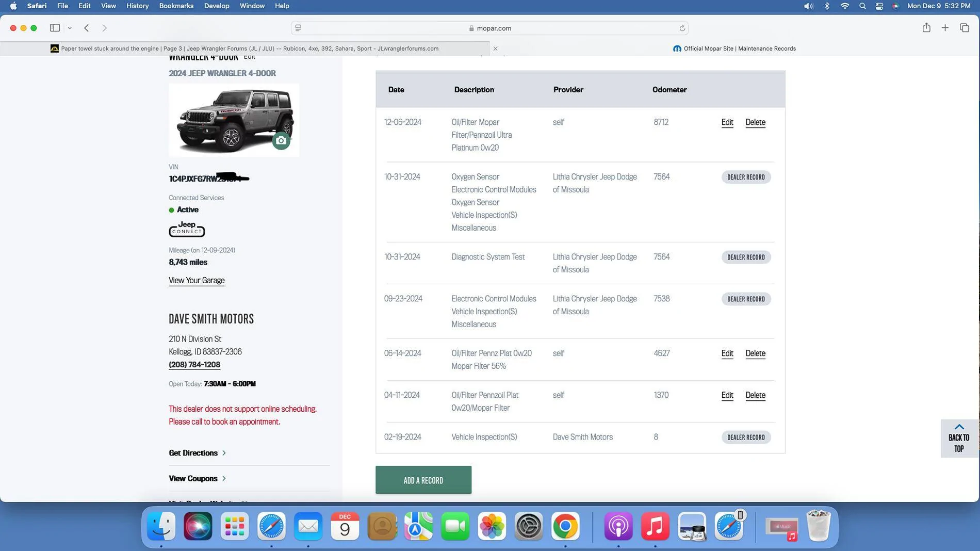Click Dealer Record badge for 02-19-2024 inspection
980x551 pixels.
746,437
